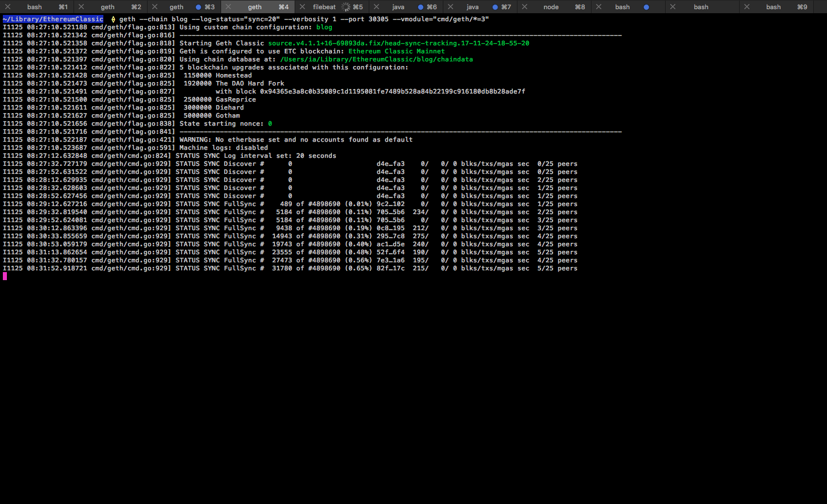This screenshot has height=504, width=827.
Task: Close the java ⌘6 tab
Action: [x=376, y=7]
